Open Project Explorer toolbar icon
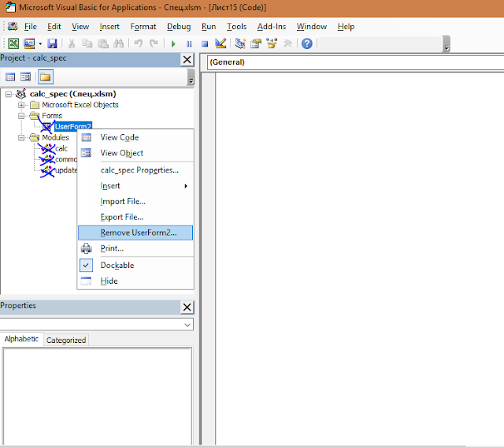Viewport: 504px width, 447px height. click(240, 43)
